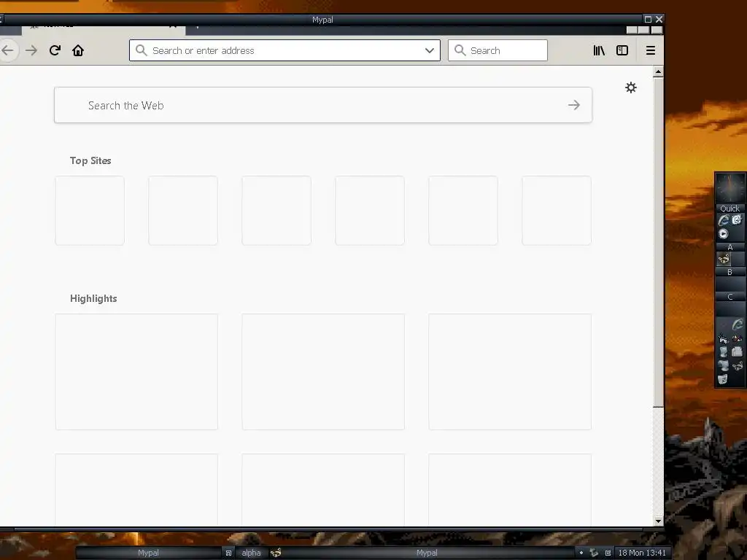Screen dimensions: 747x560
Task: Submit web search with arrow button
Action: pyautogui.click(x=574, y=105)
